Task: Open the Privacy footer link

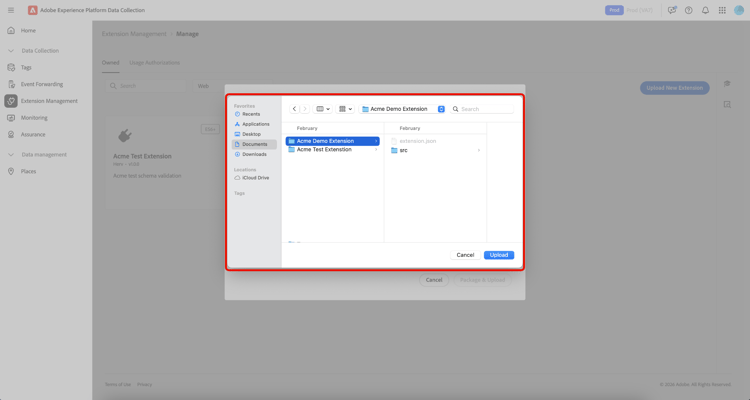Action: (x=144, y=385)
